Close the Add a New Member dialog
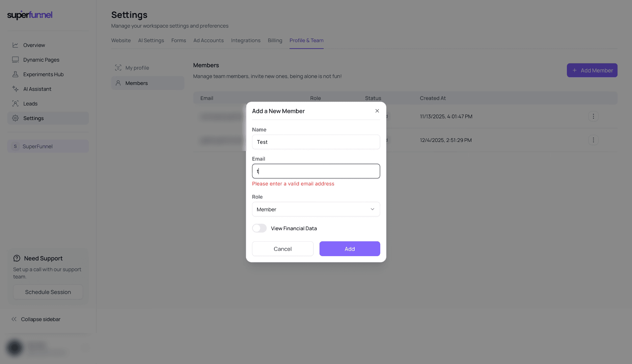The image size is (632, 364). pos(377,111)
